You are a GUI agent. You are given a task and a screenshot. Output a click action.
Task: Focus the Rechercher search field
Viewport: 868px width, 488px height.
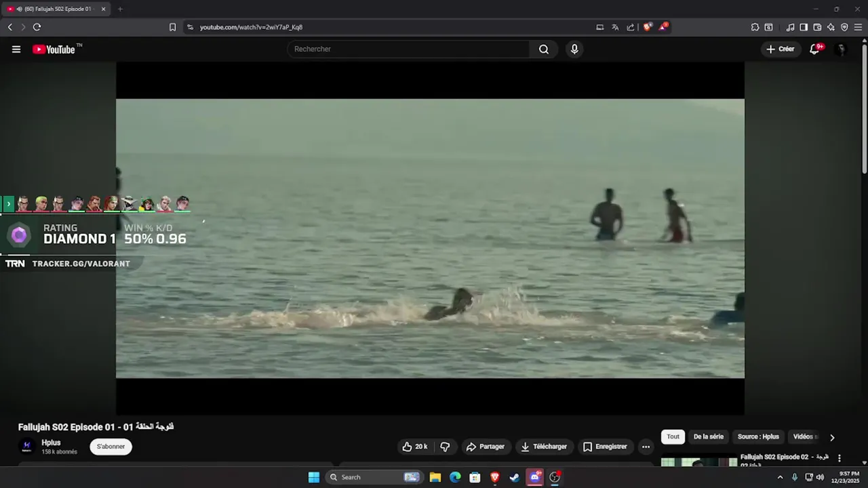(409, 49)
